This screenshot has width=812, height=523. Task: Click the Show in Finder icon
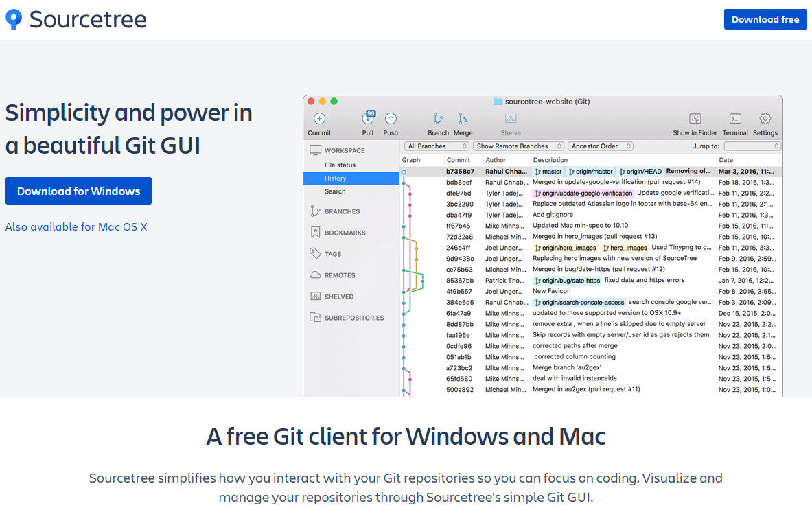pos(695,119)
